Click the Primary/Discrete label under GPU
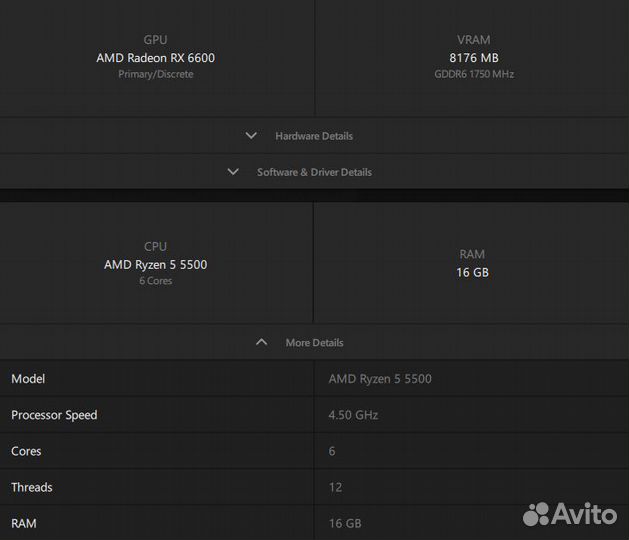629x540 pixels. [x=155, y=74]
